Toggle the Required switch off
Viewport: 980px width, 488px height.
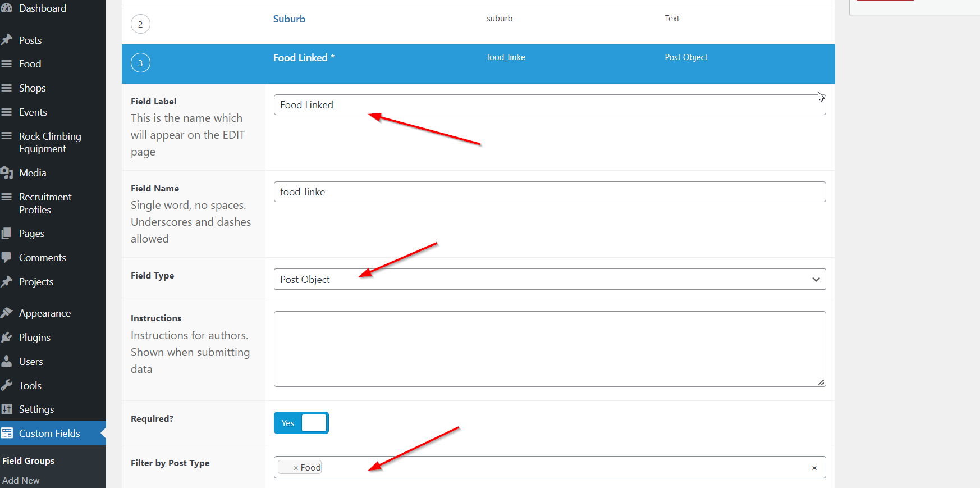301,423
